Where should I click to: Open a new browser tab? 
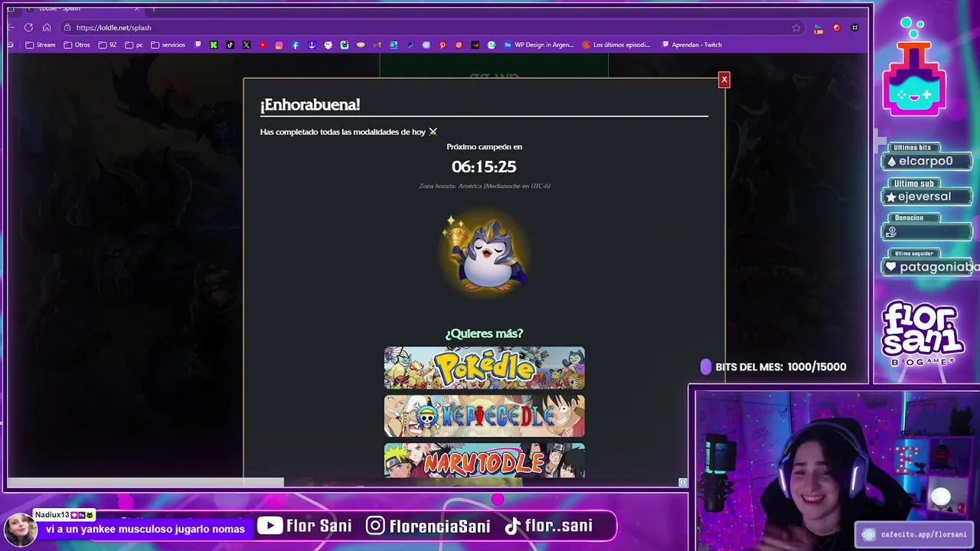153,9
